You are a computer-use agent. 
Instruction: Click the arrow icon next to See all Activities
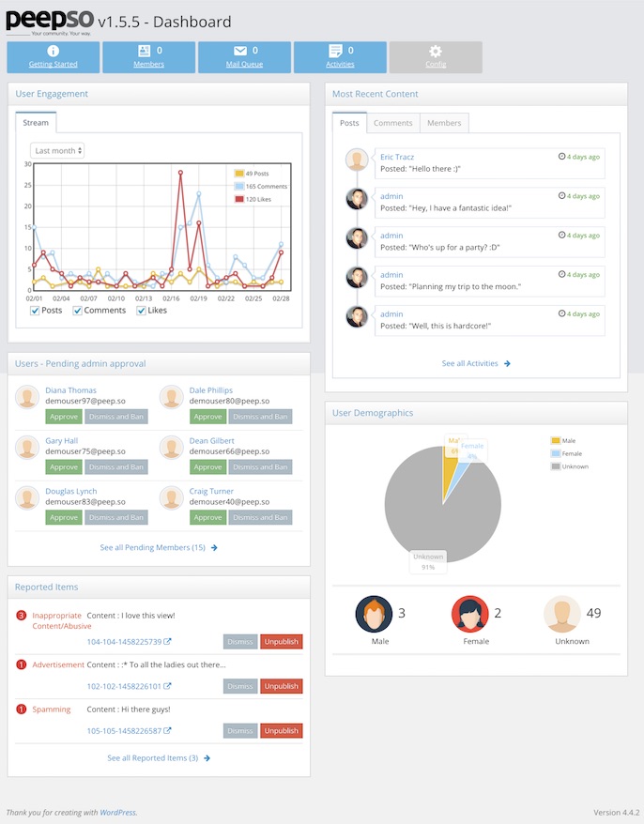(x=507, y=363)
